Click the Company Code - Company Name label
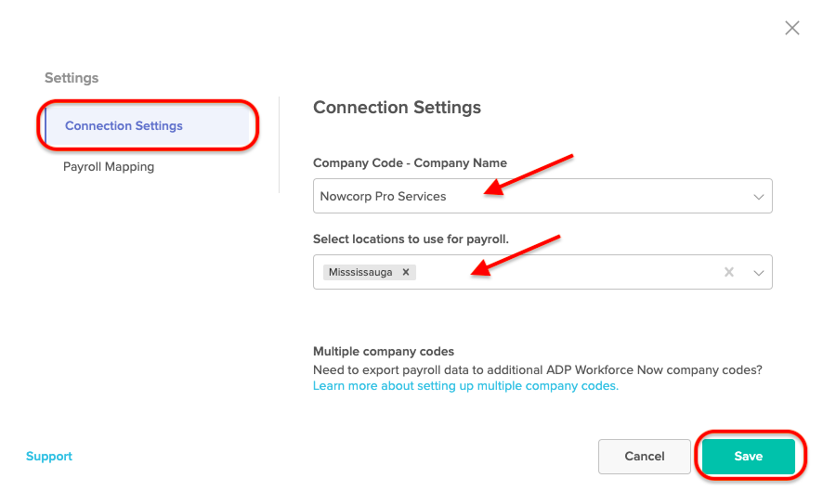 [410, 163]
